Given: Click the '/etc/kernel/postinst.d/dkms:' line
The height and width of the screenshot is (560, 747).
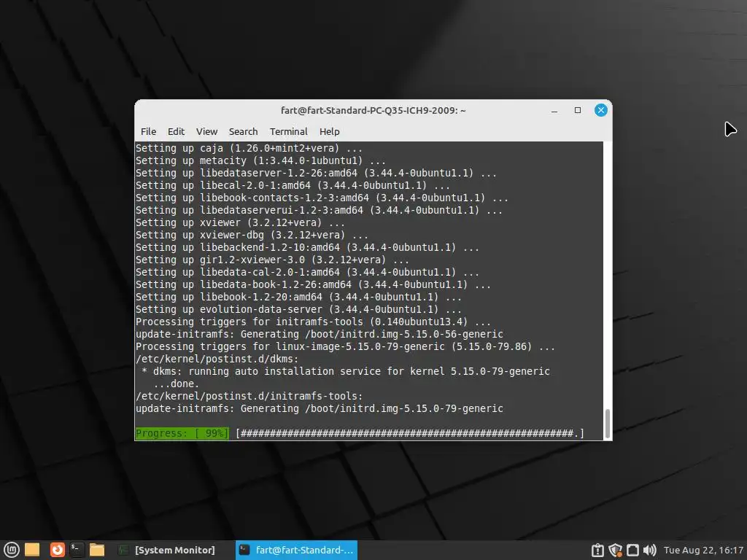Looking at the screenshot, I should (217, 359).
